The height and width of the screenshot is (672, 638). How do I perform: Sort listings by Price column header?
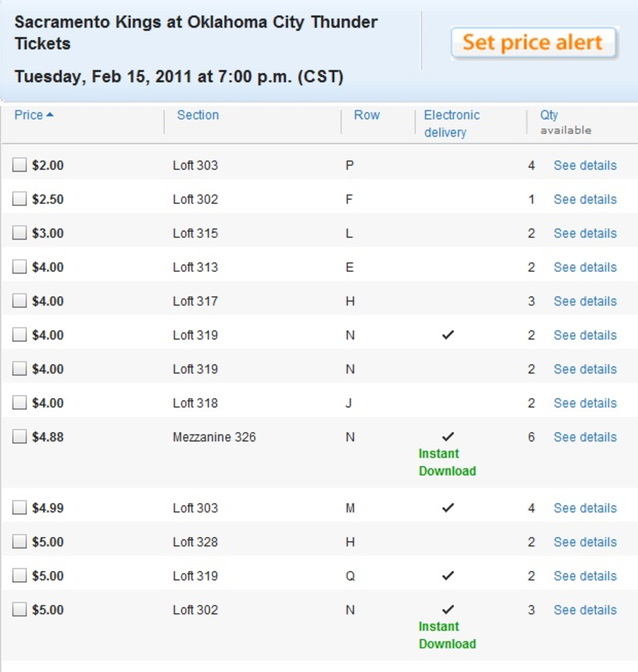(29, 115)
